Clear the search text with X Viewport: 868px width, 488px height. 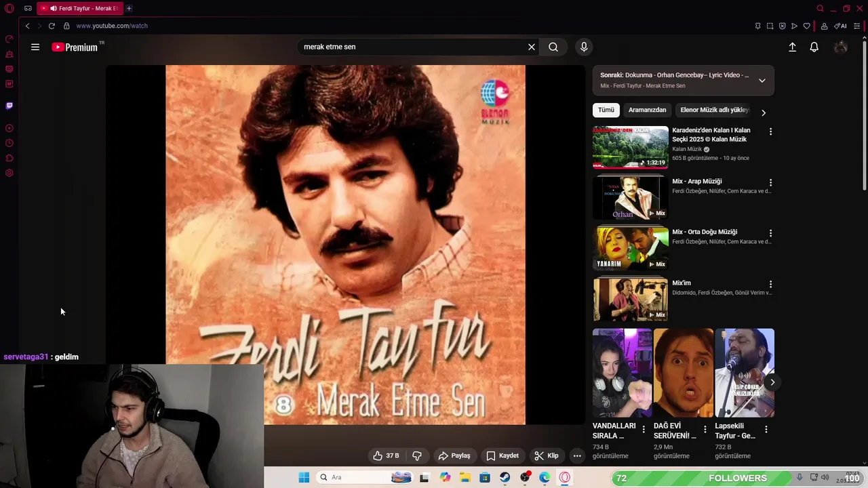[x=532, y=47]
